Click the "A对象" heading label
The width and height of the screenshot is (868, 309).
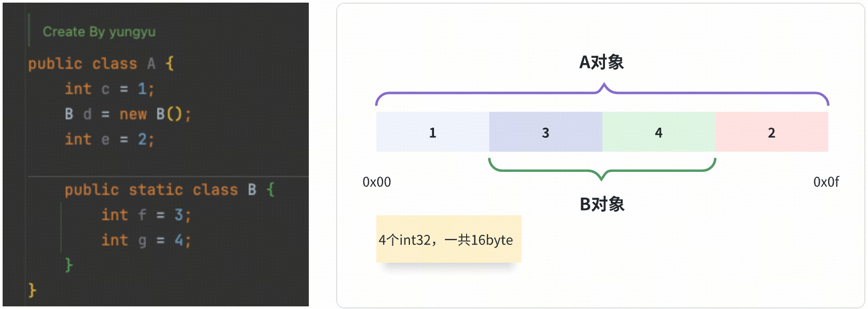pyautogui.click(x=601, y=63)
